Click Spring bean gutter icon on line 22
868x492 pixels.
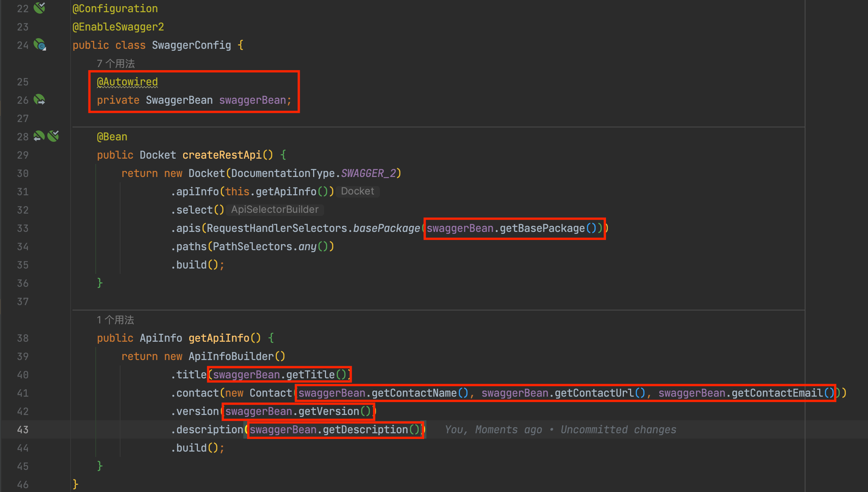pos(39,8)
